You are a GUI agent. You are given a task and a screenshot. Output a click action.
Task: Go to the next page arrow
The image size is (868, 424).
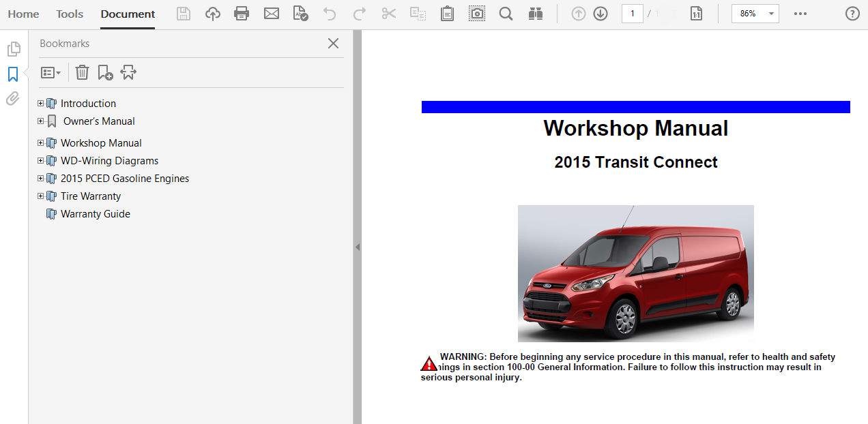coord(601,14)
